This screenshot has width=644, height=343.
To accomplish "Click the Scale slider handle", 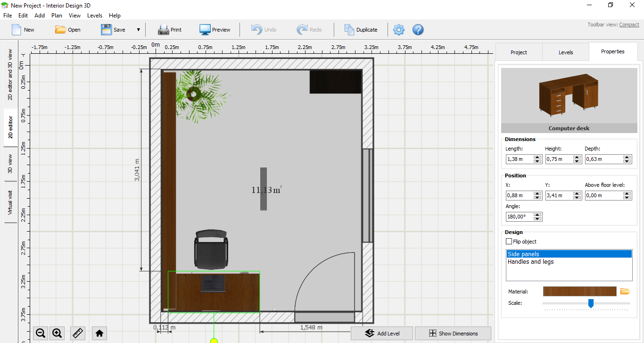I will [x=591, y=303].
